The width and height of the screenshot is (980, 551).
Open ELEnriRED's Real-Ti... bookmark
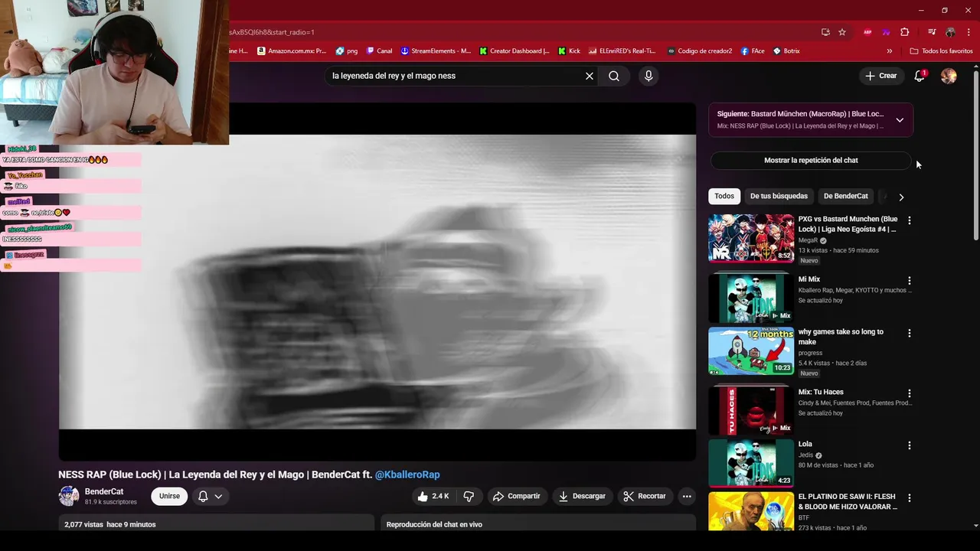click(622, 51)
